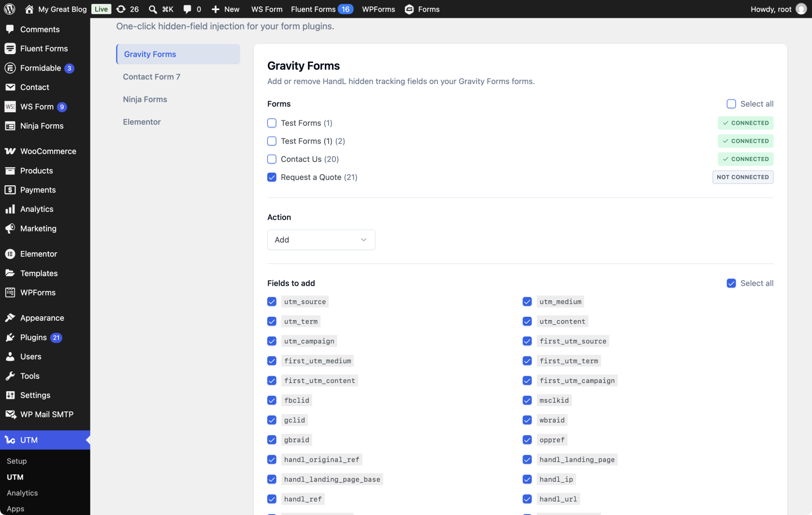812x515 pixels.
Task: Open the root user avatar
Action: click(801, 9)
